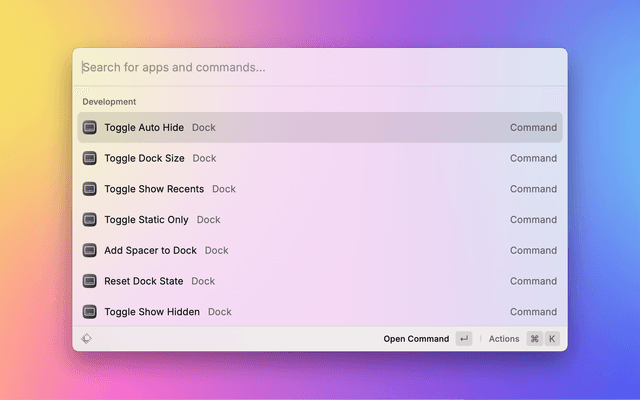Viewport: 640px width, 400px height.
Task: Pick the Add Spacer to Dock entry
Action: pos(150,251)
